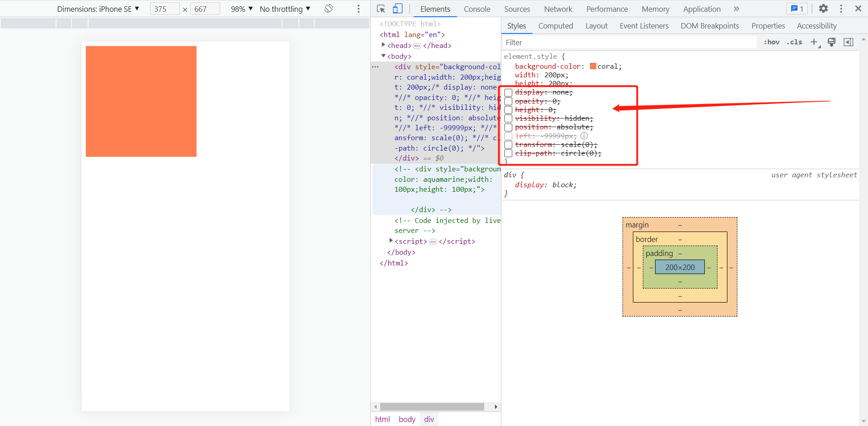This screenshot has width=868, height=426.
Task: Open the Network tab
Action: click(558, 9)
